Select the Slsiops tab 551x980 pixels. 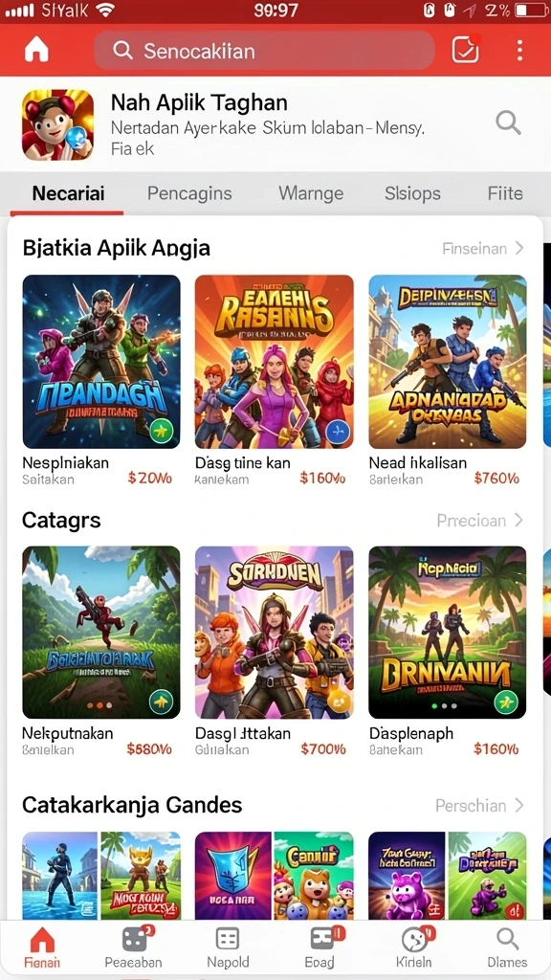click(x=412, y=193)
